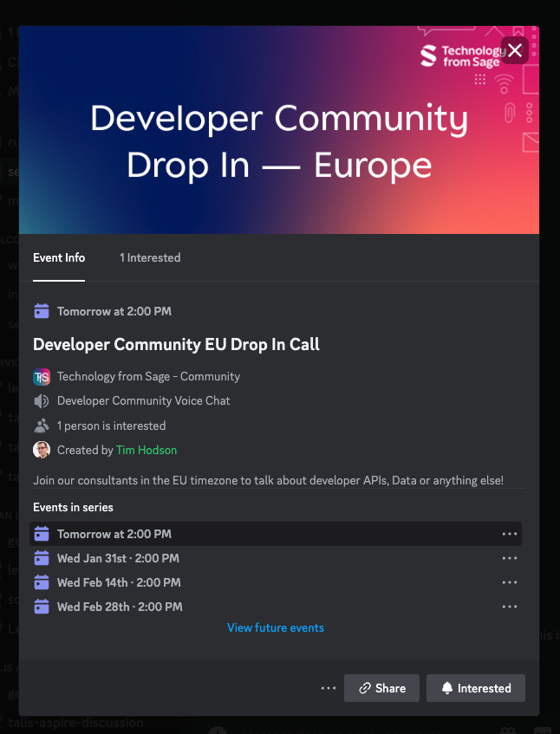This screenshot has height=734, width=560.
Task: Share the event link
Action: 381,688
